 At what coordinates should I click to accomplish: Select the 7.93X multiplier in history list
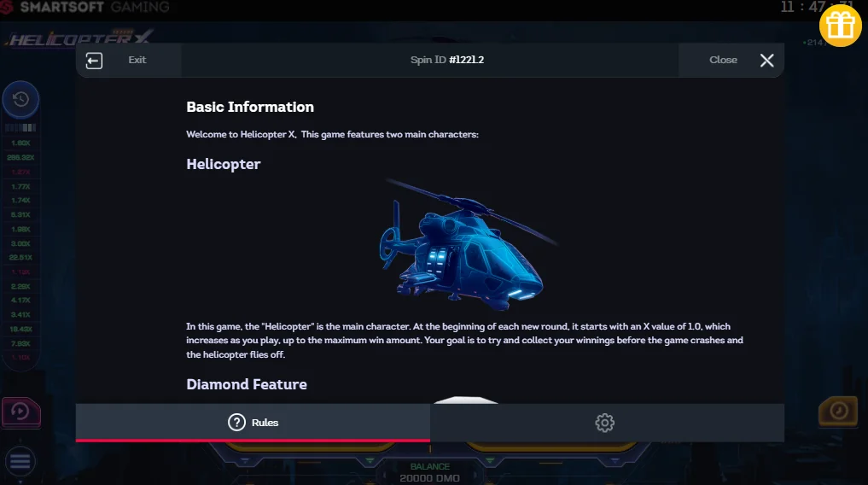tap(20, 343)
